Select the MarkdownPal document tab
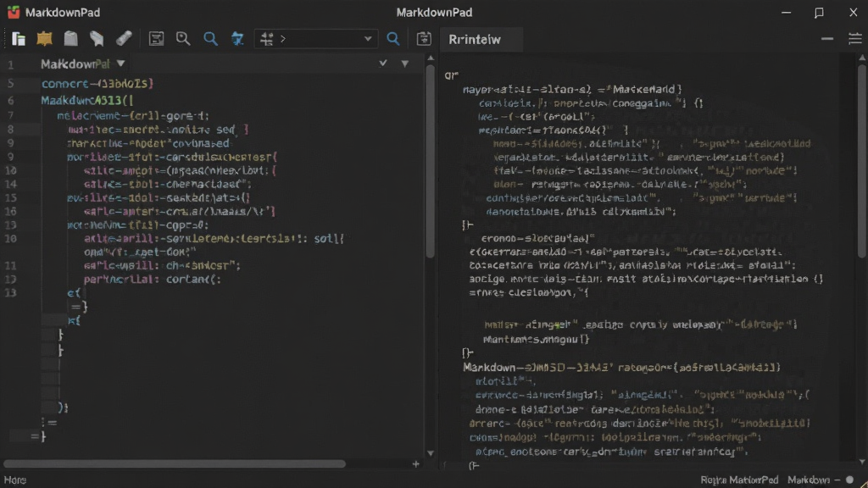868x488 pixels. tap(75, 64)
